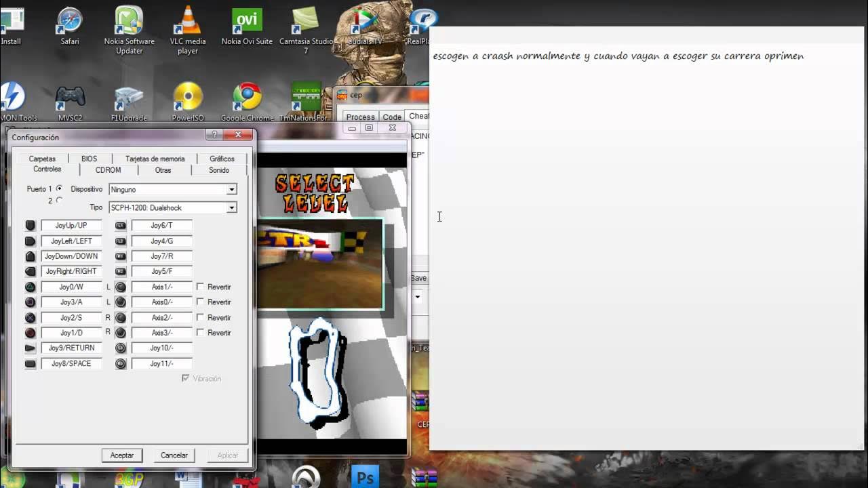Switch to the Carpetas tab
Image resolution: width=868 pixels, height=488 pixels.
pos(42,159)
